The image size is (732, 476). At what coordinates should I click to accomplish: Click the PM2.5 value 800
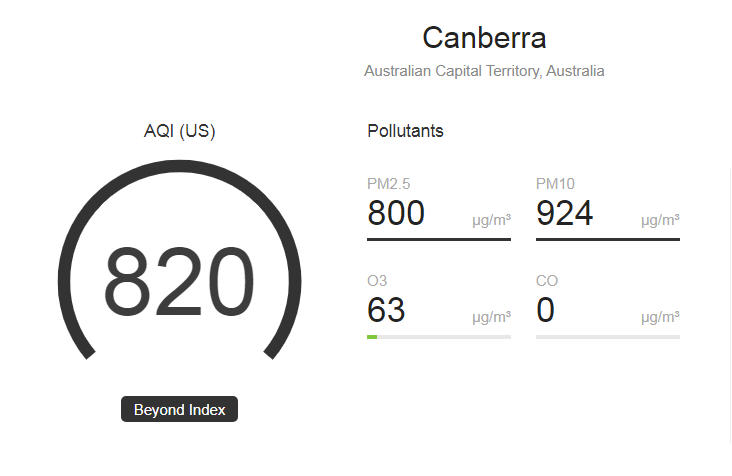pyautogui.click(x=396, y=213)
